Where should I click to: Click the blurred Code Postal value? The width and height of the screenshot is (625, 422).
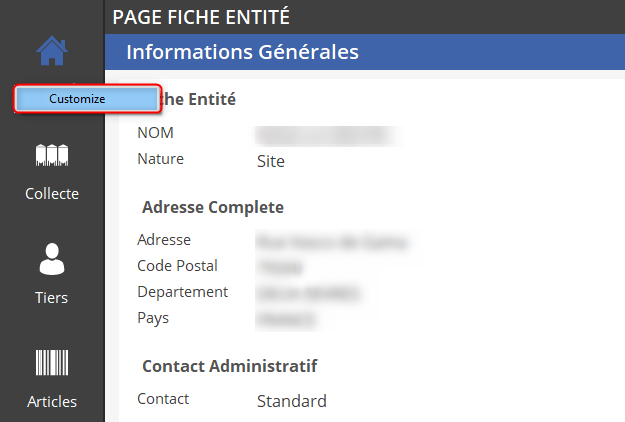click(x=280, y=268)
